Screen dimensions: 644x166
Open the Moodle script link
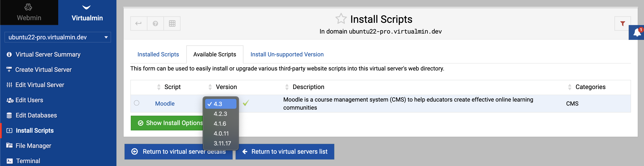165,104
